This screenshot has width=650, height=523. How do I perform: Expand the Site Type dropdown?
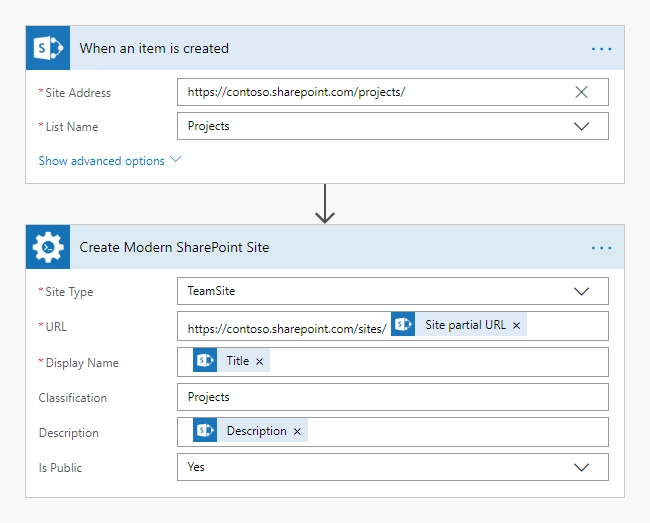pyautogui.click(x=581, y=291)
